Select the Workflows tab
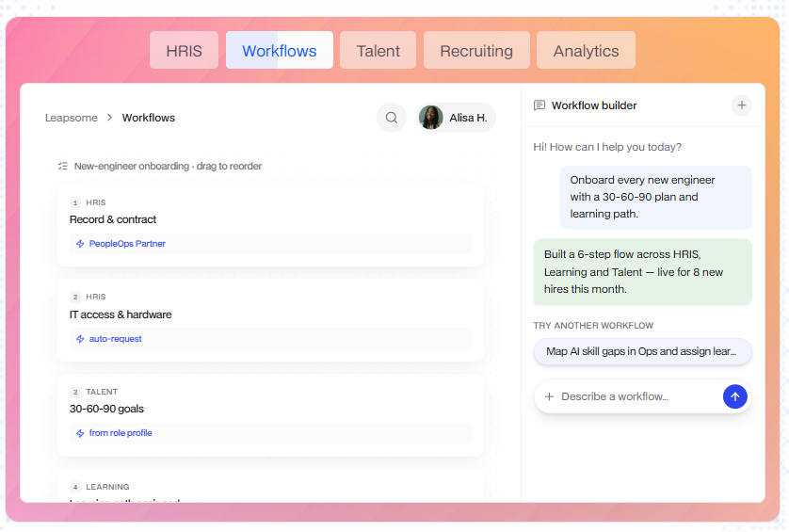The width and height of the screenshot is (789, 532). point(280,50)
